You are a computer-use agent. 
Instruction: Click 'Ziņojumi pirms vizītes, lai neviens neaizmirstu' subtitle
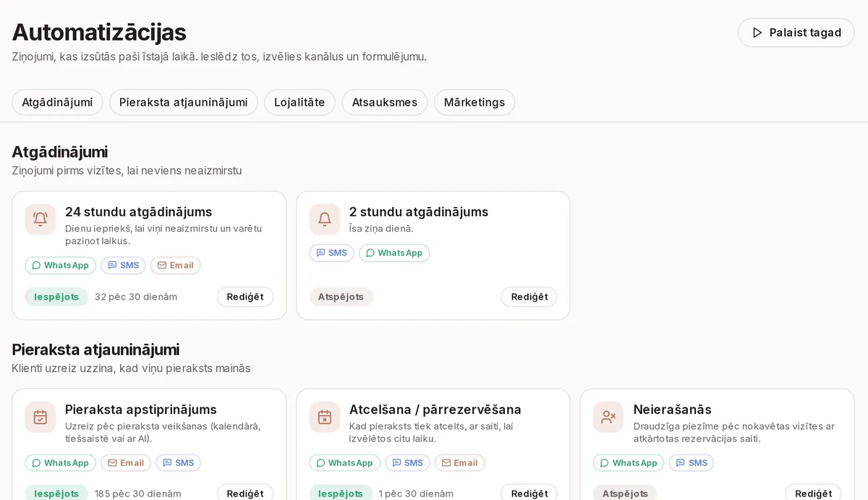click(127, 171)
